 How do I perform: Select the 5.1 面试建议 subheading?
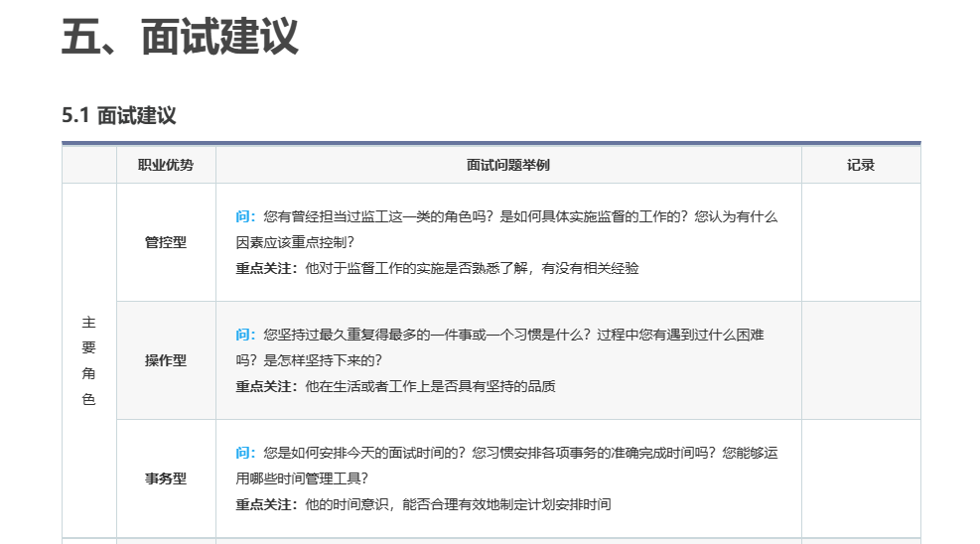tap(119, 115)
